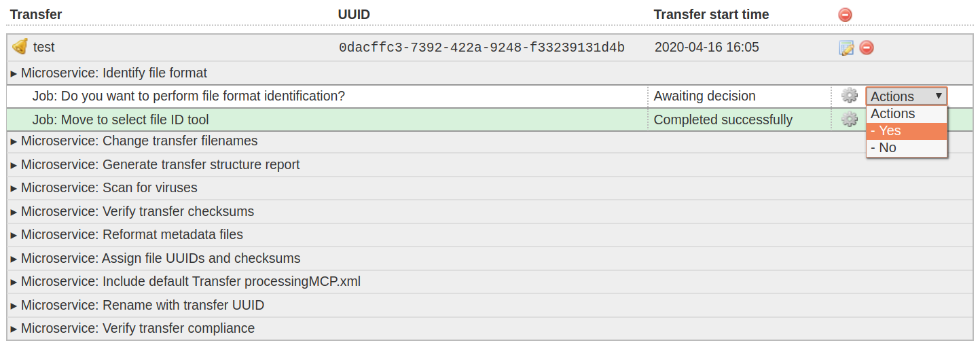Expand Microservice: Rename with transfer UUID
The image size is (980, 345).
142,305
